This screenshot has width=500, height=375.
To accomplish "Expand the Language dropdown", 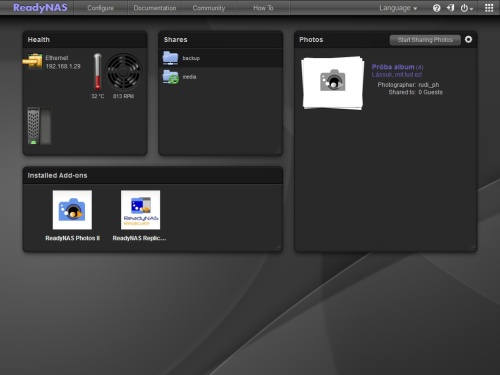I will click(398, 8).
